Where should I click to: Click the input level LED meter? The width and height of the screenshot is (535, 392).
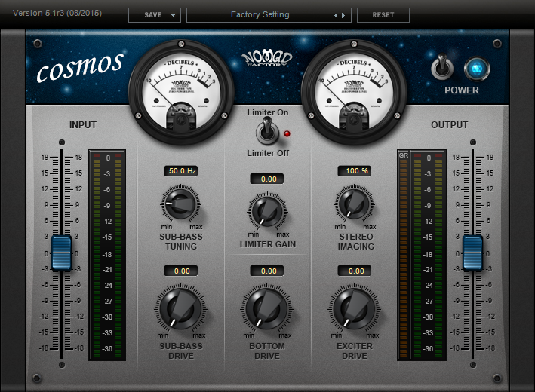(x=107, y=255)
